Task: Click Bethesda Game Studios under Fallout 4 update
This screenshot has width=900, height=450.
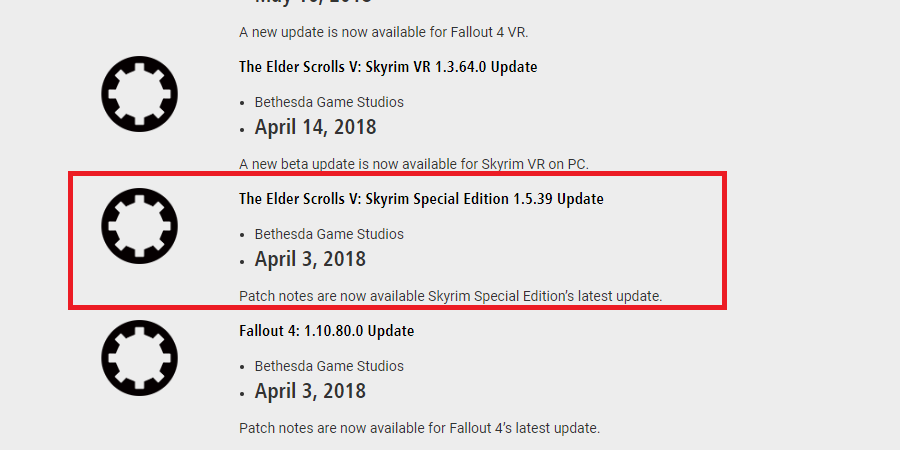Action: (x=329, y=366)
